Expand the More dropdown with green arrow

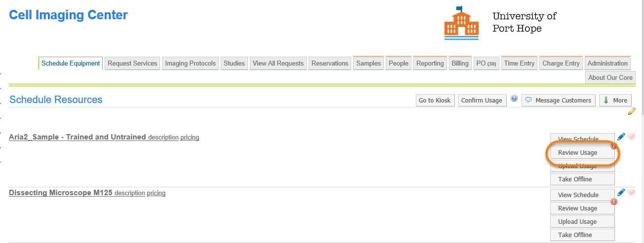point(615,100)
